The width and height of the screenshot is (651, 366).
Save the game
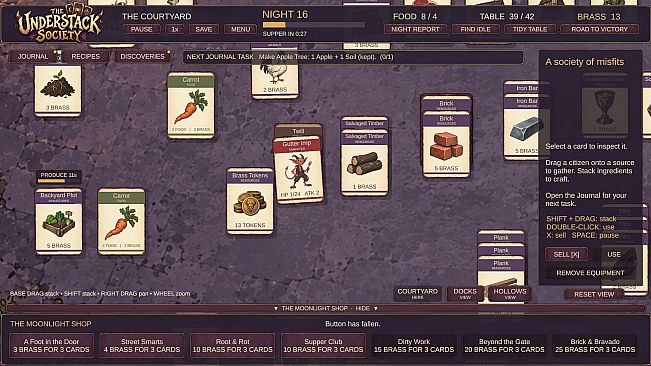(203, 29)
